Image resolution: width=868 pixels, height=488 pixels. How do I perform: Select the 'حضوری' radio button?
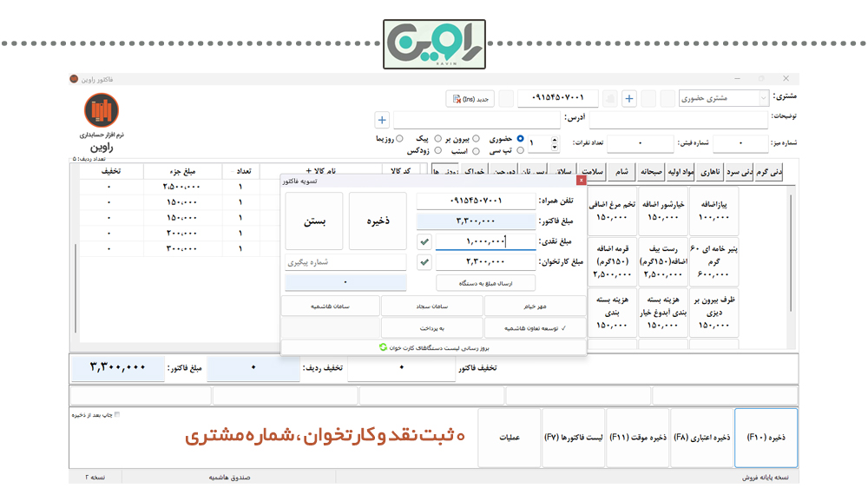coord(520,138)
